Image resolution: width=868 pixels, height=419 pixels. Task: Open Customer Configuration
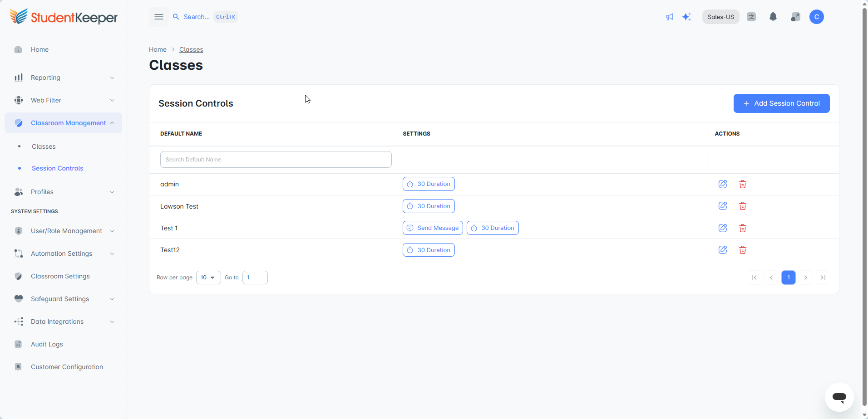click(x=64, y=367)
